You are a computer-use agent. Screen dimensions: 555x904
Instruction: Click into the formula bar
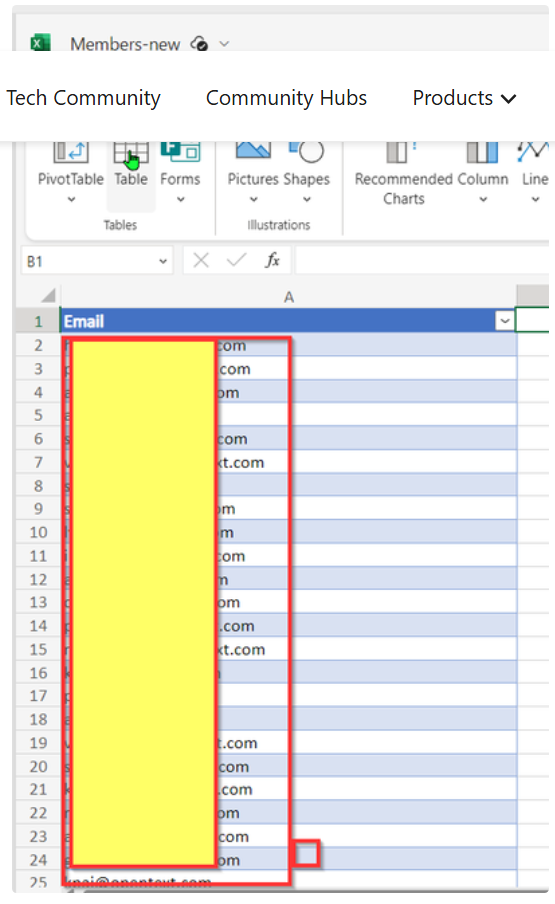(422, 261)
